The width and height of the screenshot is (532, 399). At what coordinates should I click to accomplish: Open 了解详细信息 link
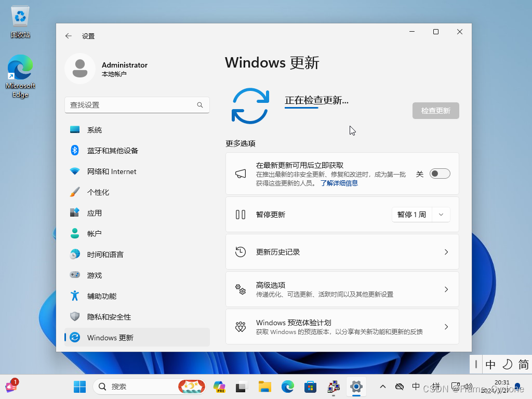point(339,183)
